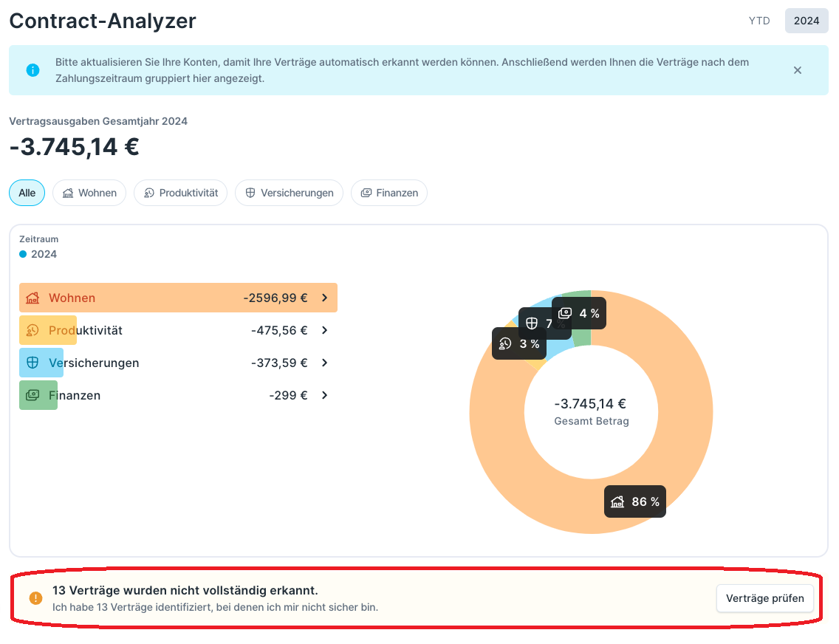Filter by Versicherungen chip
The image size is (839, 644).
pyautogui.click(x=289, y=193)
